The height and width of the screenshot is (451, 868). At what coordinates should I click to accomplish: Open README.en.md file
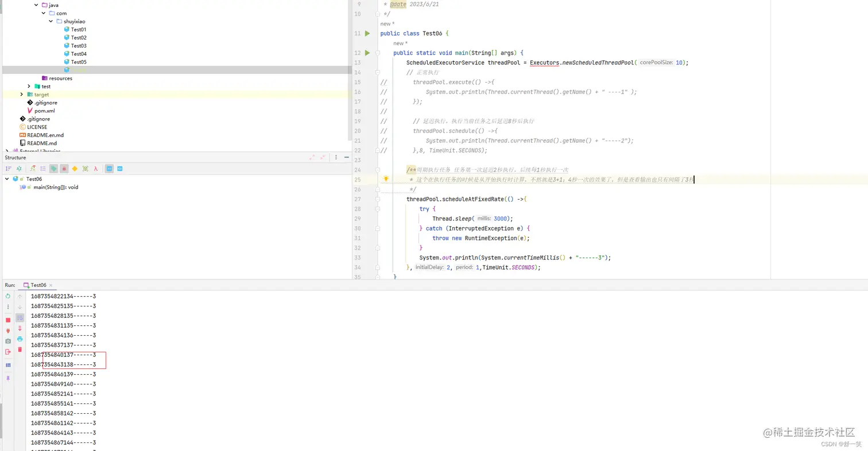tap(41, 135)
